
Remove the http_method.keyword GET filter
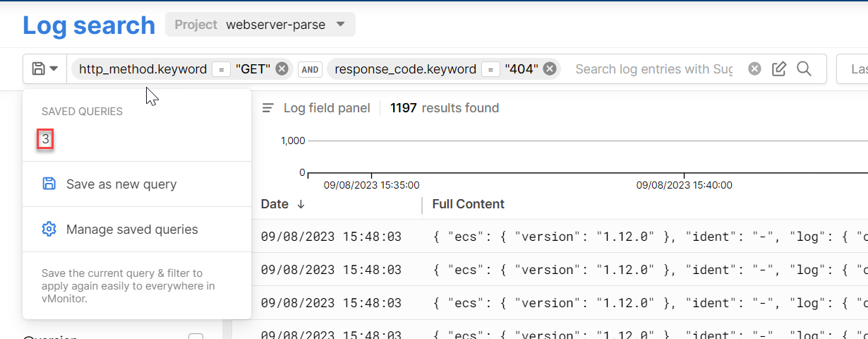(x=282, y=69)
